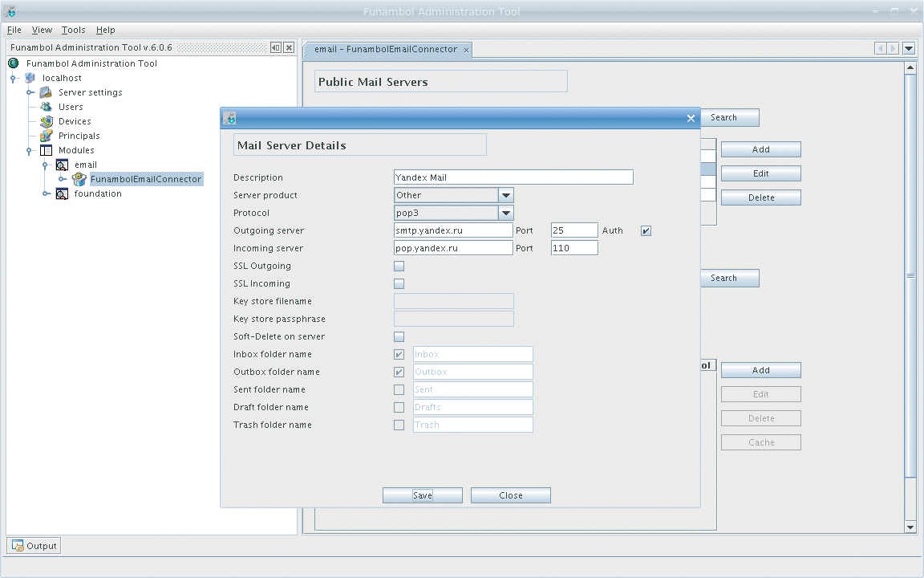This screenshot has width=924, height=578.
Task: Open the tab list dropdown arrow
Action: pyautogui.click(x=909, y=48)
